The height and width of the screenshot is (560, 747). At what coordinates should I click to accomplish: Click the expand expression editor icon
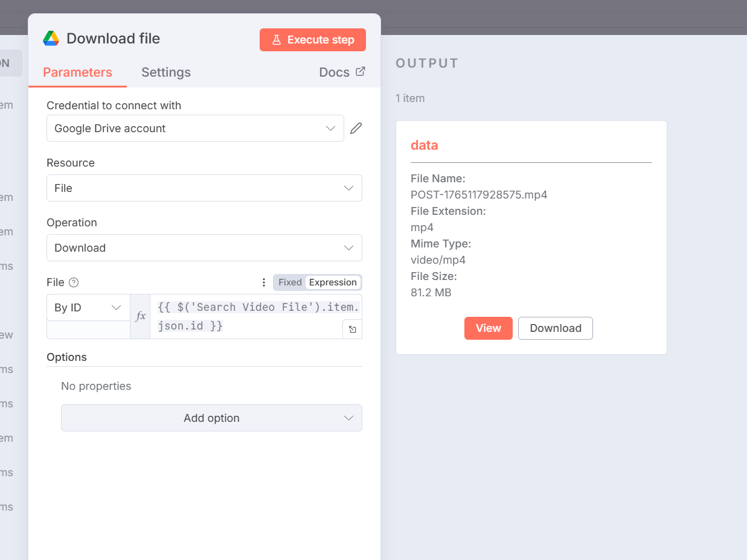tap(353, 329)
